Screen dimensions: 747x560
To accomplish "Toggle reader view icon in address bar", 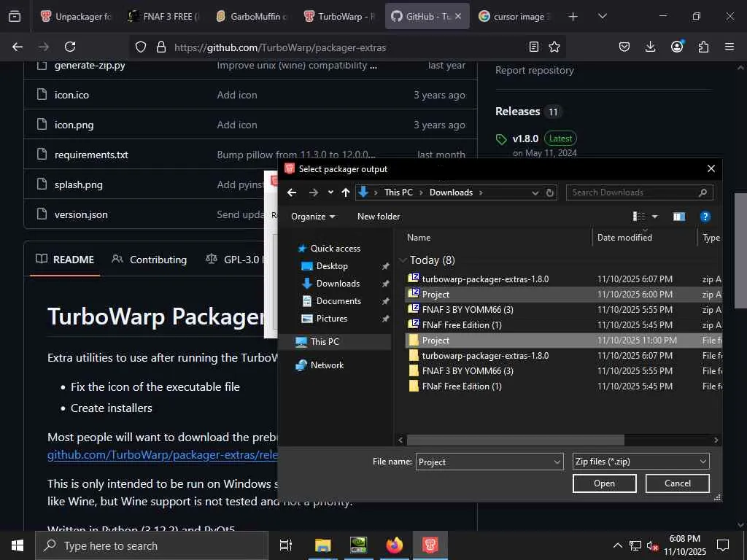I will point(534,47).
